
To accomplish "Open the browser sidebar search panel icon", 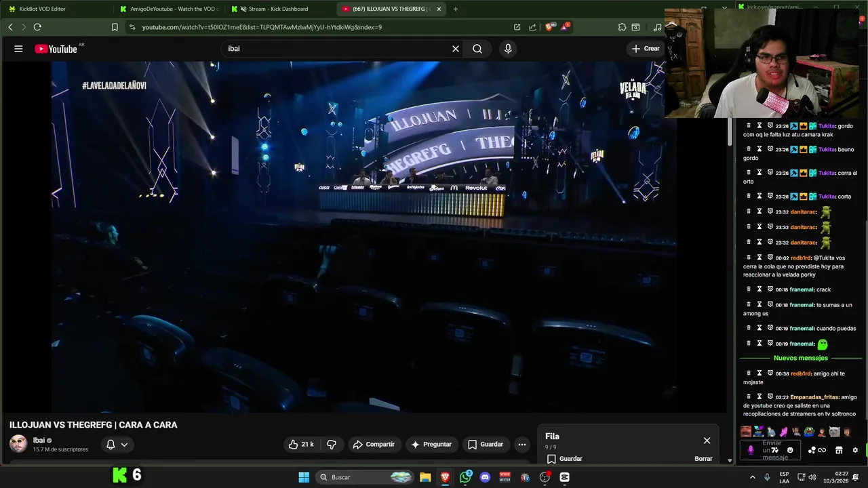I will pyautogui.click(x=636, y=27).
